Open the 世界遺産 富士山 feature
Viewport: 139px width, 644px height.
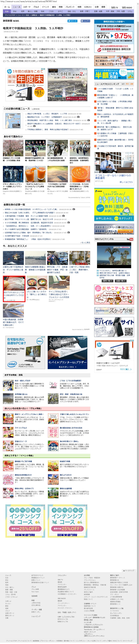pos(21,394)
